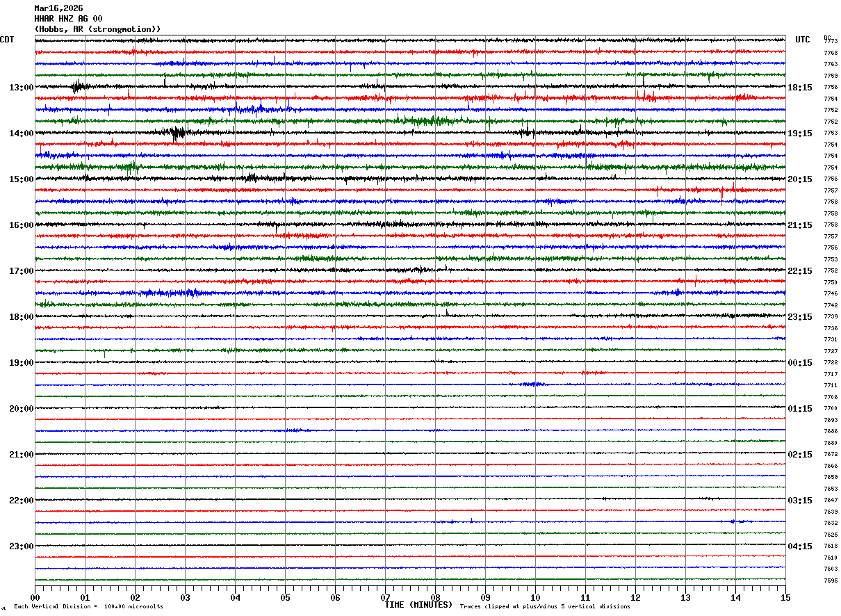Click the DC offset value '7711'
This screenshot has height=616, width=841.
831,385
